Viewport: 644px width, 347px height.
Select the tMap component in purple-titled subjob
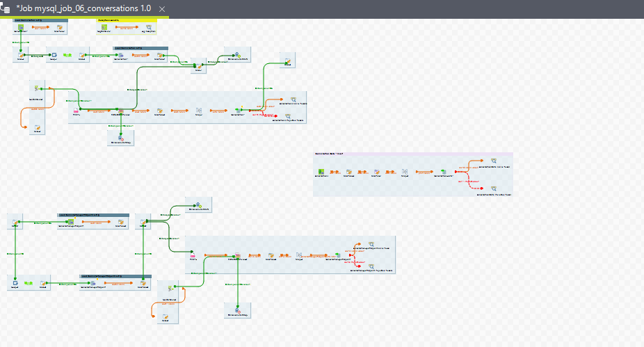pyautogui.click(x=404, y=172)
